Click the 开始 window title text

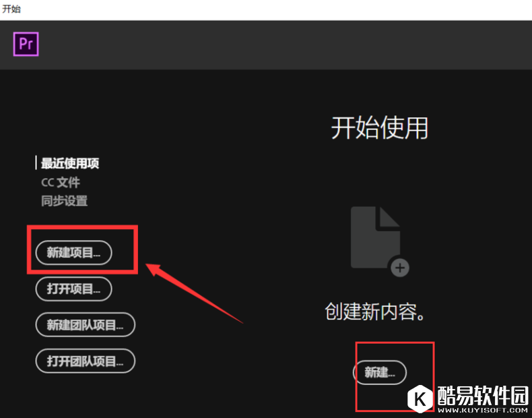[11, 9]
